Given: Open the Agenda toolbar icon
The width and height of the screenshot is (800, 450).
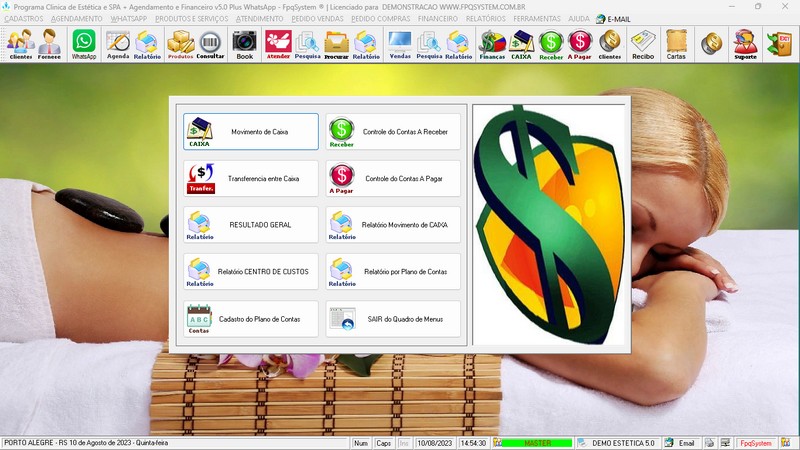Looking at the screenshot, I should (x=118, y=44).
